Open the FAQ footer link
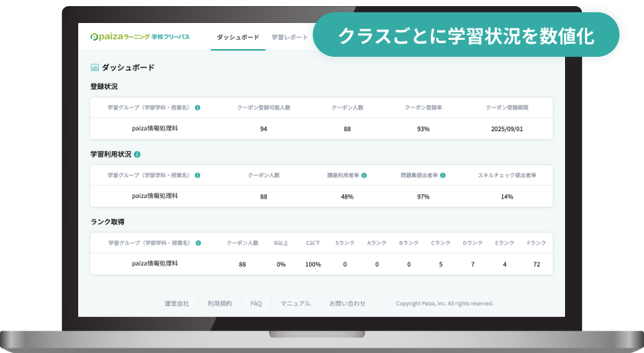This screenshot has height=353, width=644. pyautogui.click(x=256, y=304)
